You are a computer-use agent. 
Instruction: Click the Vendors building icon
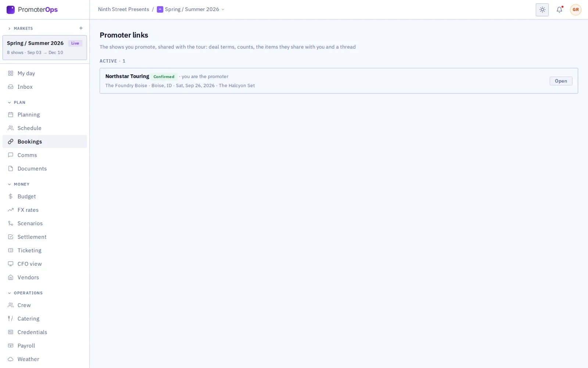11,277
